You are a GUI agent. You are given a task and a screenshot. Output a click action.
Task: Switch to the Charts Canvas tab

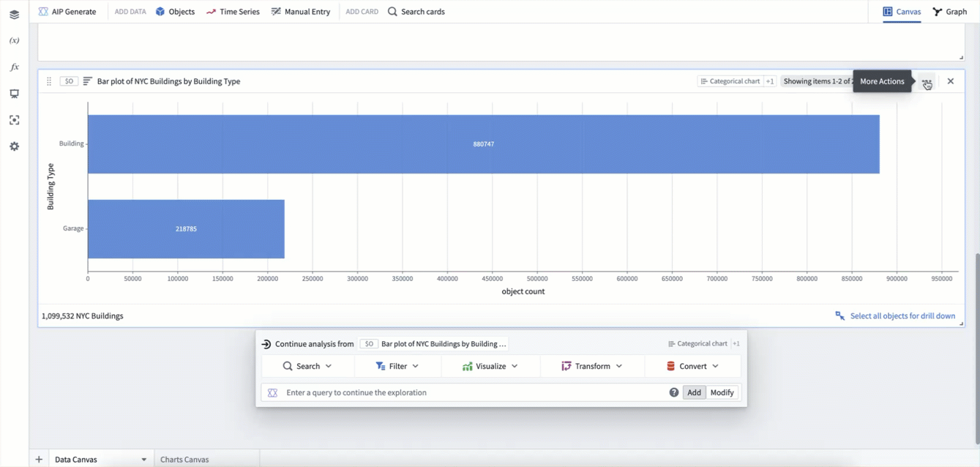184,459
